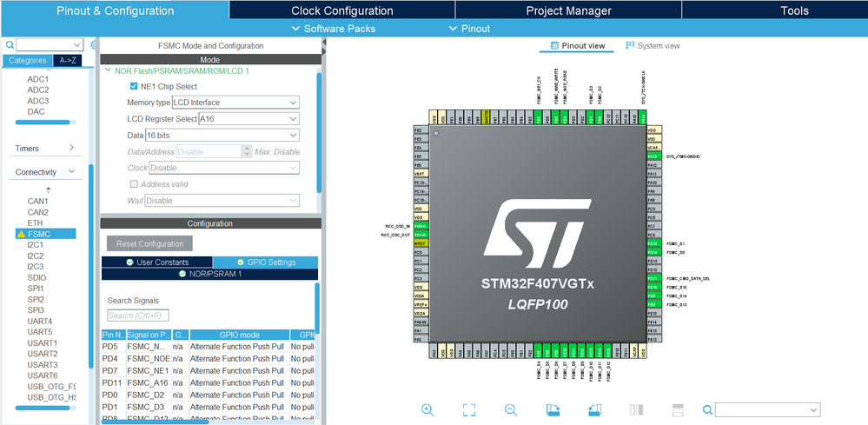
Task: Open the Wait dropdown
Action: (x=222, y=200)
